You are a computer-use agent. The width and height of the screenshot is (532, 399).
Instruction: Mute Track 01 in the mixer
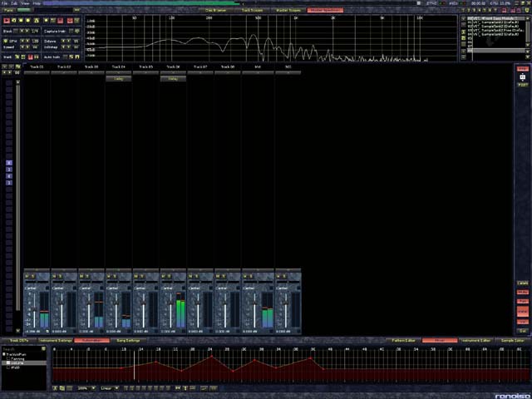pyautogui.click(x=28, y=277)
